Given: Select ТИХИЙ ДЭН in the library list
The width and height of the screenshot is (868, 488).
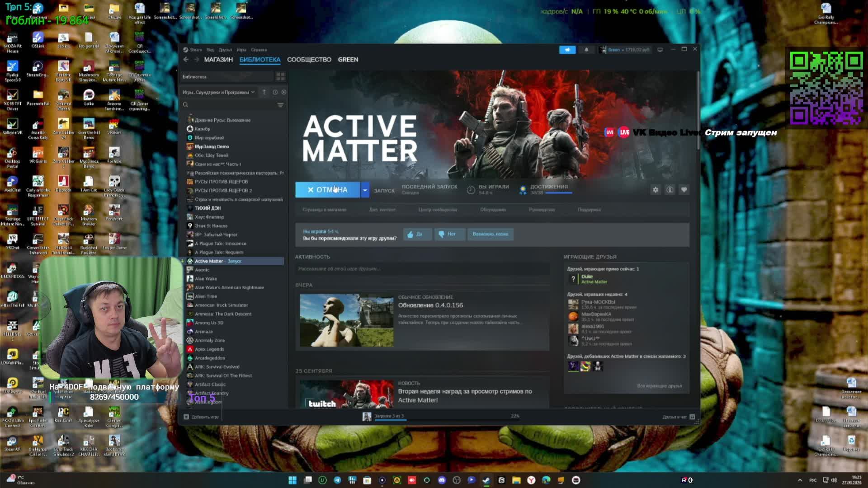Looking at the screenshot, I should point(208,208).
